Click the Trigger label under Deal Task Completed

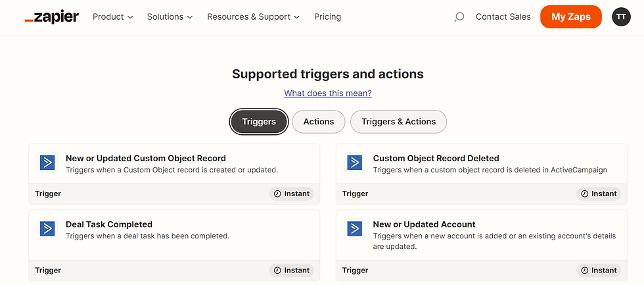pyautogui.click(x=48, y=271)
